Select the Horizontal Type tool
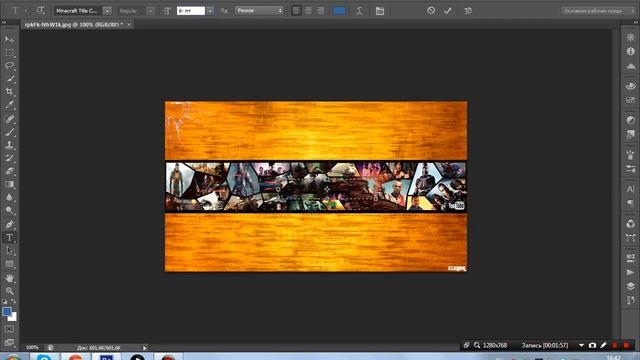Image resolution: width=640 pixels, height=360 pixels. 9,238
